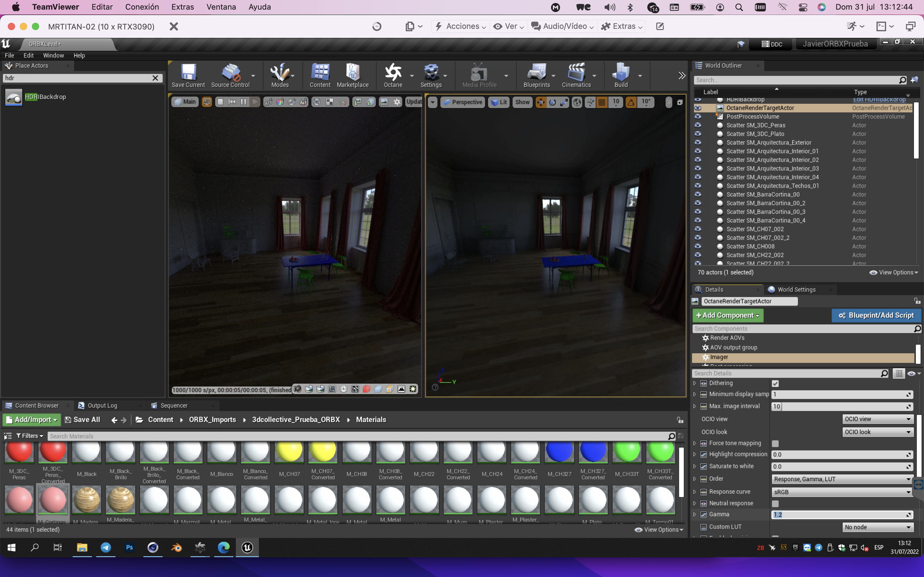Switch to the Output Log tab

102,405
